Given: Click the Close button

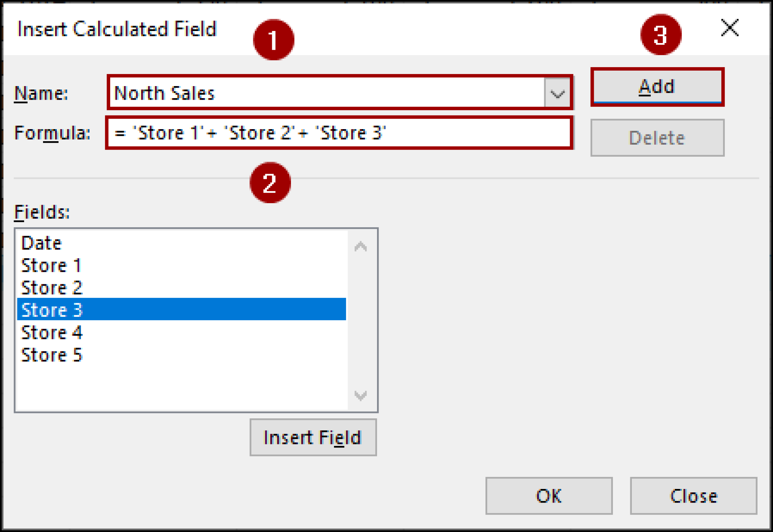Looking at the screenshot, I should click(x=693, y=496).
